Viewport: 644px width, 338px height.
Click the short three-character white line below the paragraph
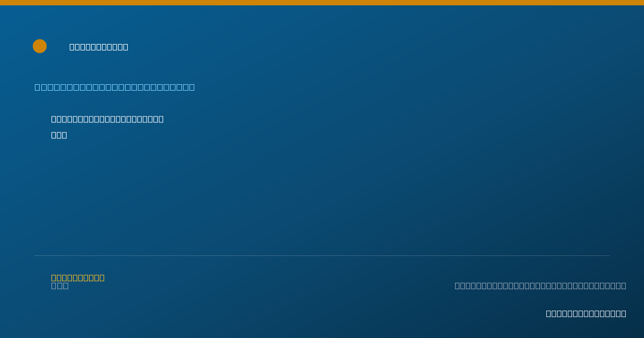(x=59, y=135)
